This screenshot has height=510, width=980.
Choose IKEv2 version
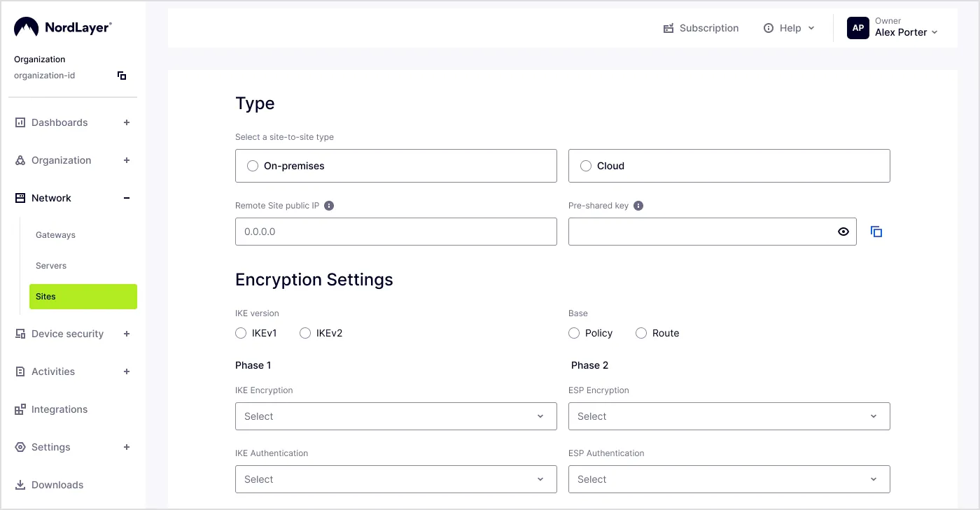pos(305,333)
